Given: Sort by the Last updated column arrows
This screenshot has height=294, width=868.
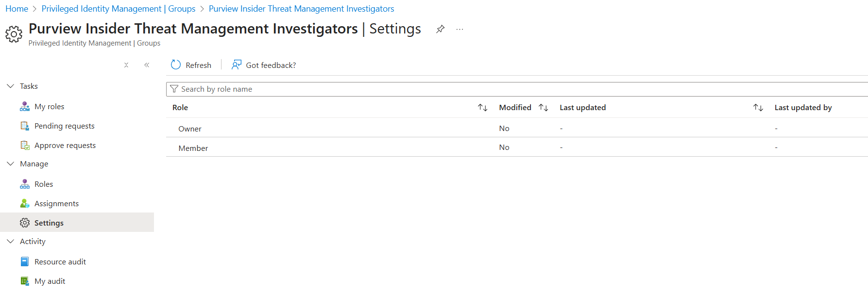Looking at the screenshot, I should click(758, 108).
